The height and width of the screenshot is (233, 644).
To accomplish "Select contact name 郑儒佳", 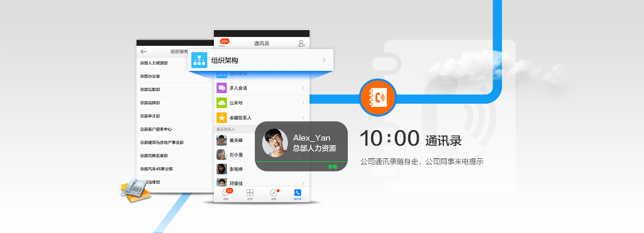I will point(236,183).
